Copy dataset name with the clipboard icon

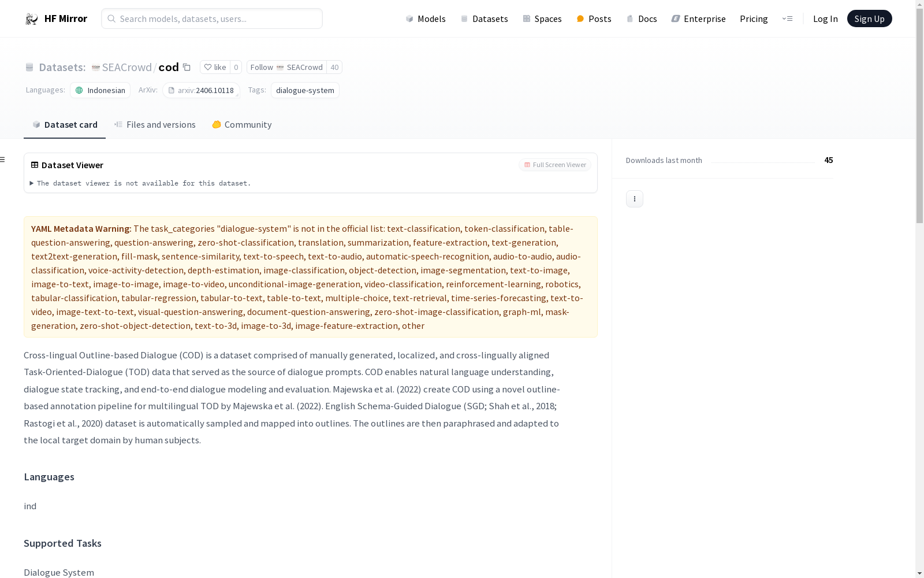pyautogui.click(x=187, y=67)
